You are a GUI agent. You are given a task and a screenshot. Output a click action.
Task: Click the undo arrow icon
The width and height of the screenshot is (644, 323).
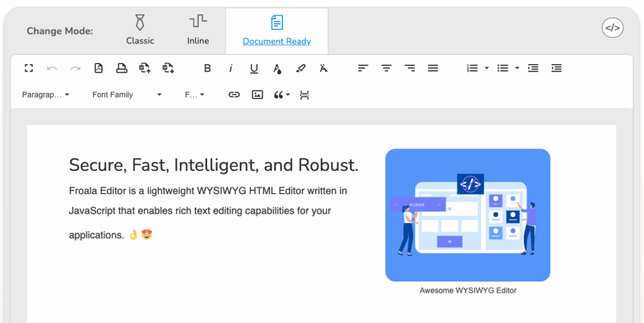point(52,68)
